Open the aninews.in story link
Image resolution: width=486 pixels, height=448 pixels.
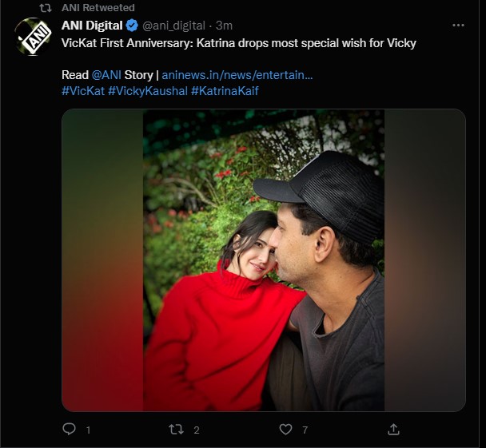point(237,75)
